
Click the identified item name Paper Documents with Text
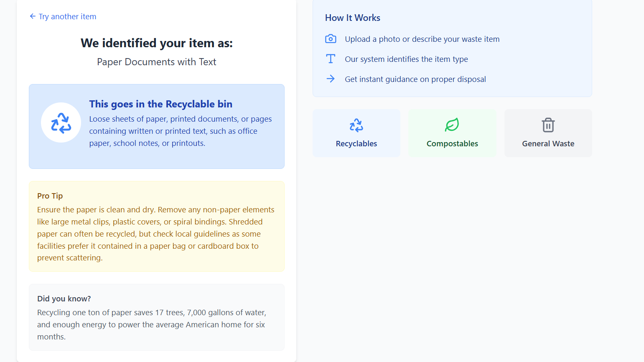click(x=157, y=62)
